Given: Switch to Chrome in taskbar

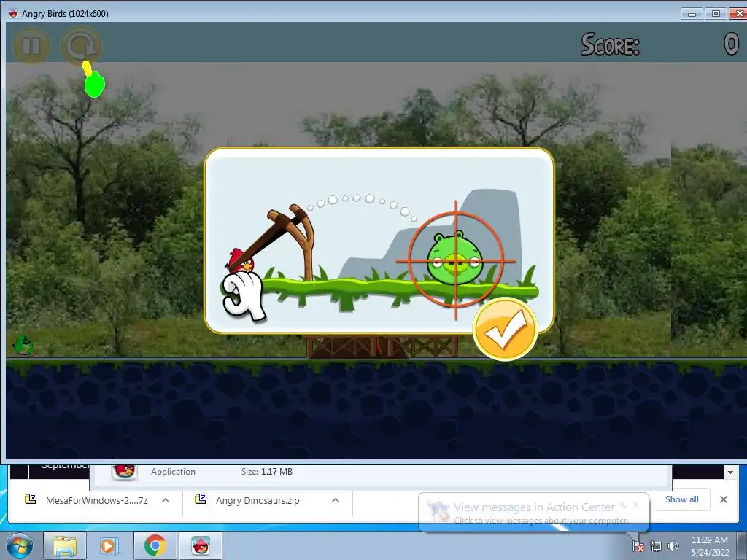Looking at the screenshot, I should (x=155, y=545).
